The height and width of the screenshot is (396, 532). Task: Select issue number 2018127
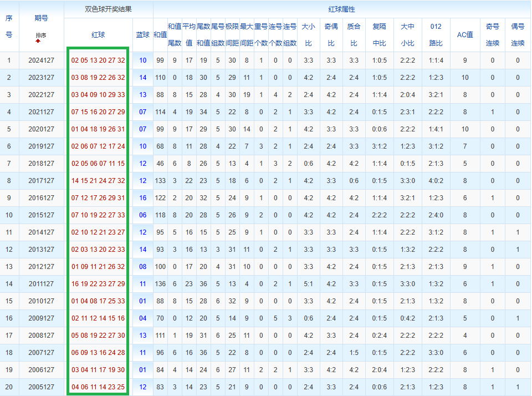[42, 164]
